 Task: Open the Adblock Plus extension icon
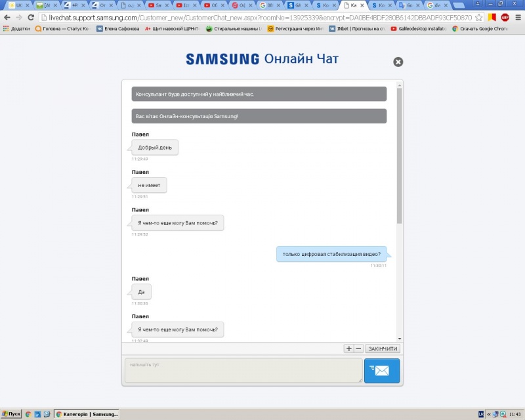click(x=505, y=18)
